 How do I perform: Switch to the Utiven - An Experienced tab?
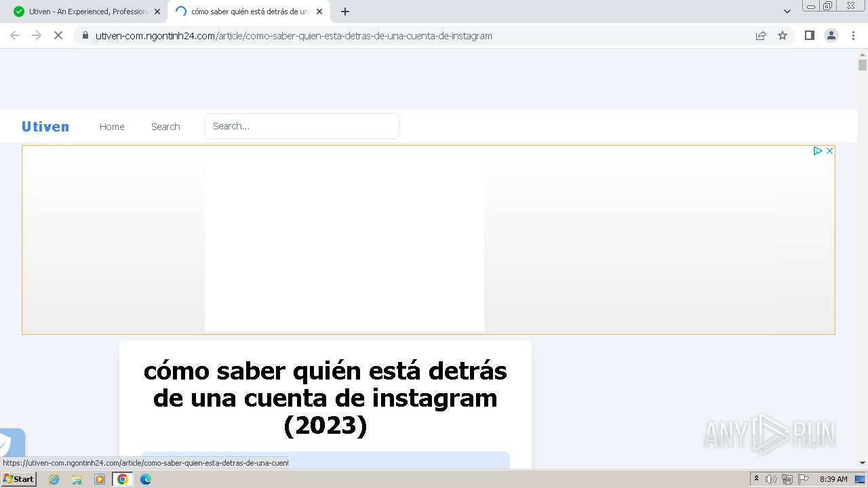coord(87,12)
